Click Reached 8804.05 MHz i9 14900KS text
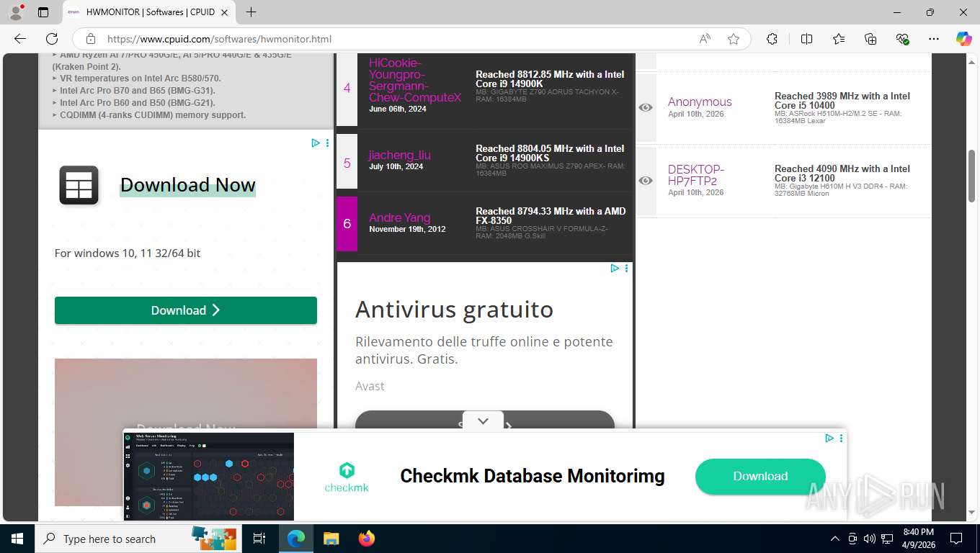 (550, 153)
